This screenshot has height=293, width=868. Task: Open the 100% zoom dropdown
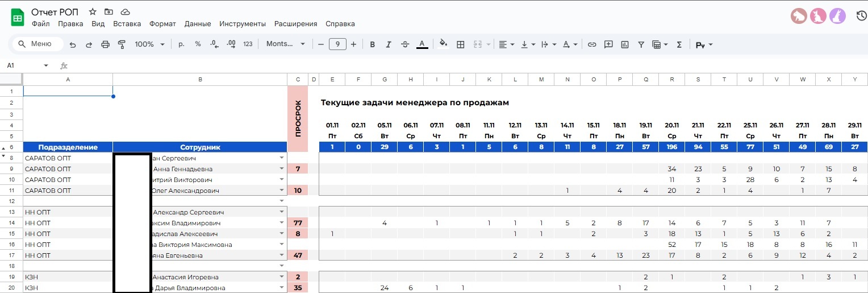coord(149,44)
